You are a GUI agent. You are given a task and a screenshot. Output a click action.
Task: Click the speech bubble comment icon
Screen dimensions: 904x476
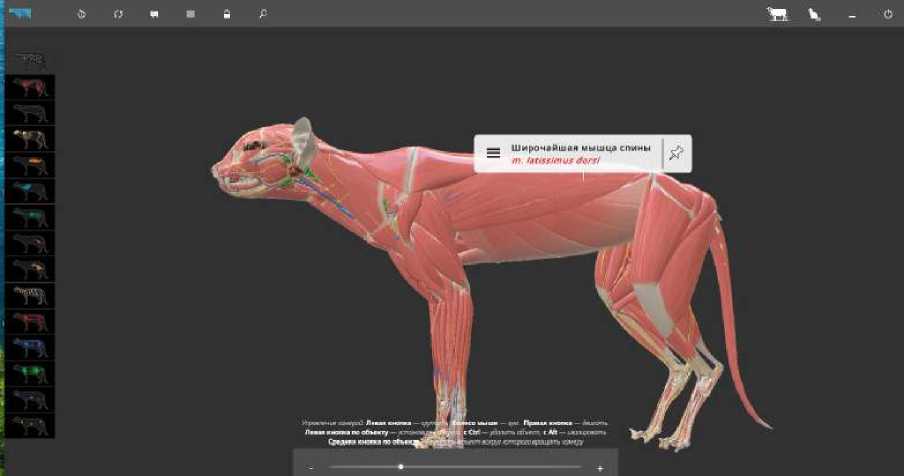[x=154, y=14]
